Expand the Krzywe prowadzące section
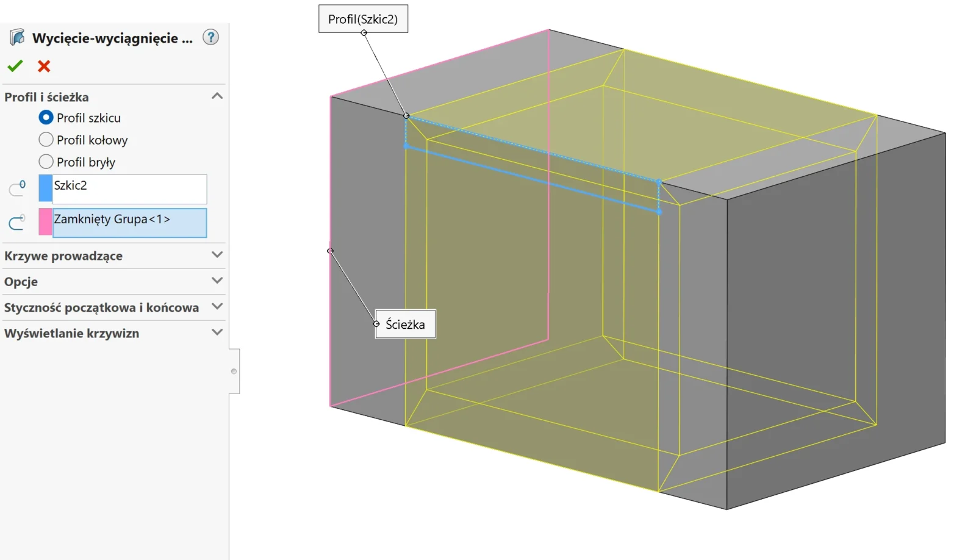 coord(217,255)
